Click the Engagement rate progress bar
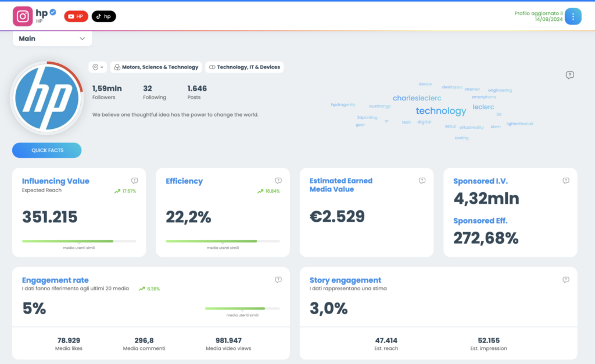The image size is (595, 364). point(242,309)
